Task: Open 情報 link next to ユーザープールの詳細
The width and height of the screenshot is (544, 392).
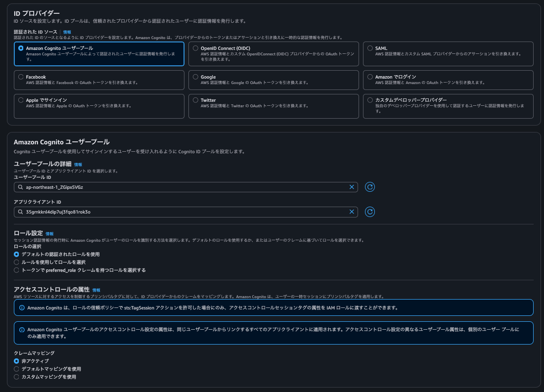Action: click(78, 165)
